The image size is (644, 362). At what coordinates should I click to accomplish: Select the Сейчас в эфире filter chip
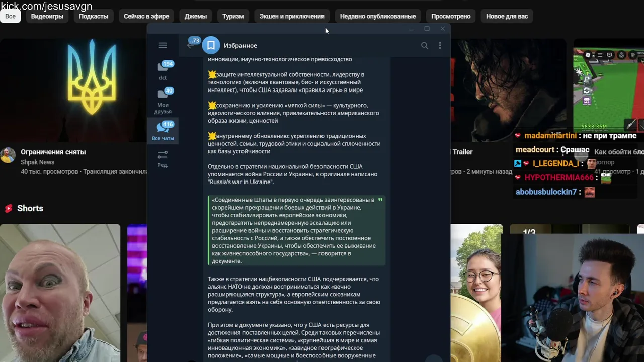[146, 16]
